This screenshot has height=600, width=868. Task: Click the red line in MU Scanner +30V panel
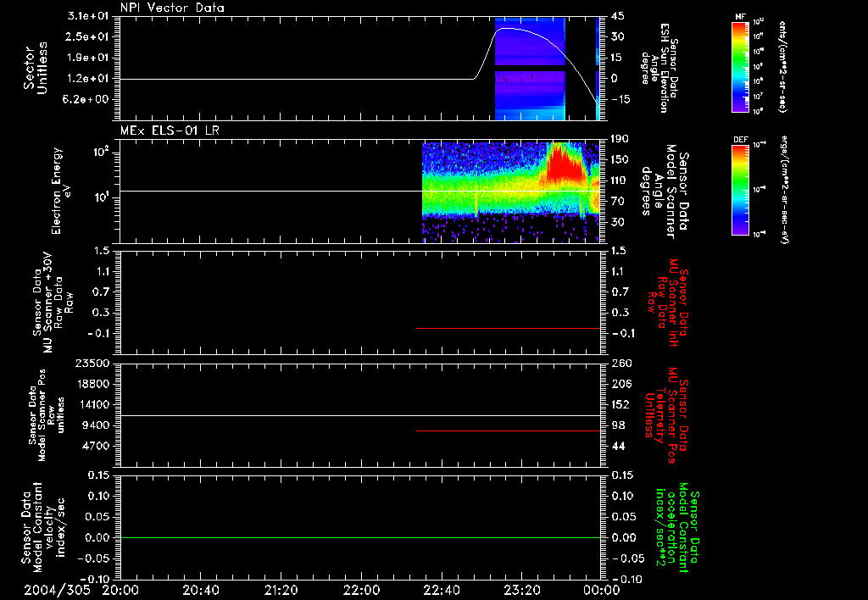509,328
